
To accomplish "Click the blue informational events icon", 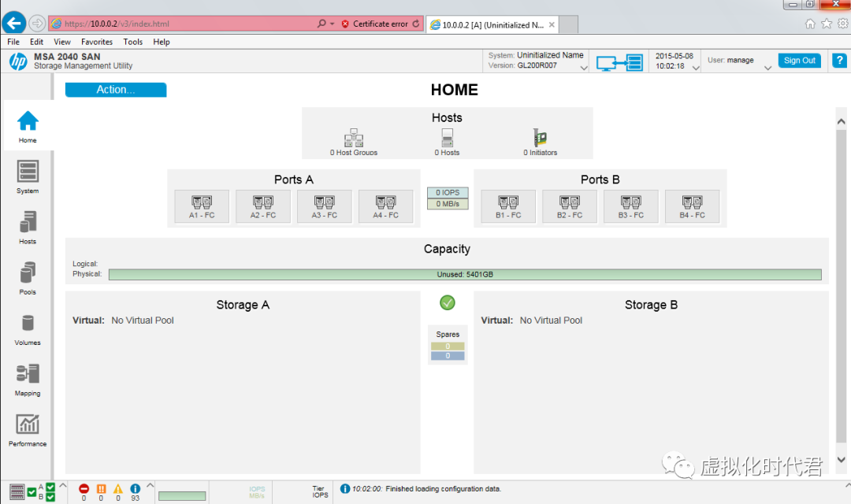I will point(136,488).
